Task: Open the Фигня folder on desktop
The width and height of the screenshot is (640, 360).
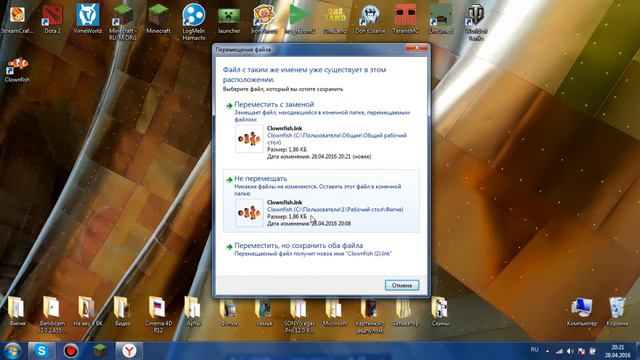Action: pos(17,311)
